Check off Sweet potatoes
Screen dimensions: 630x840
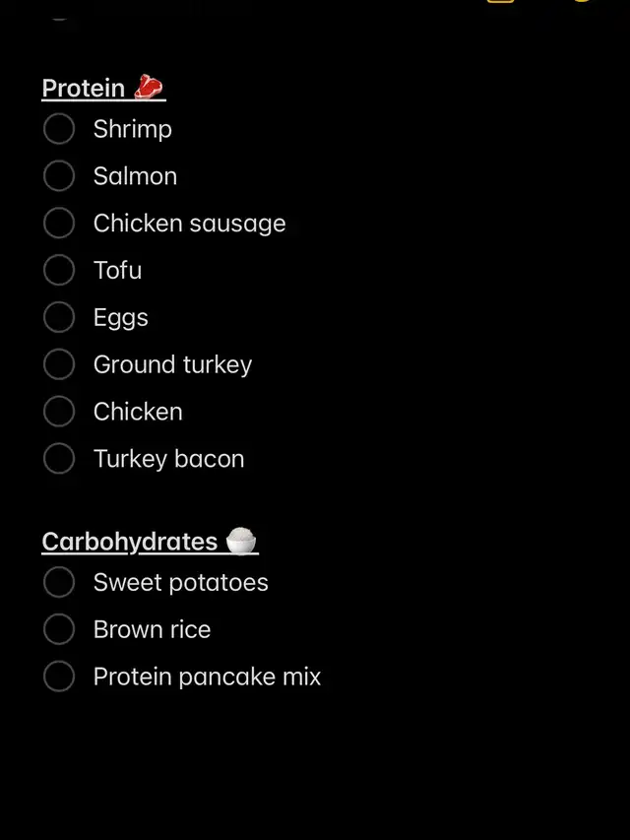coord(59,582)
